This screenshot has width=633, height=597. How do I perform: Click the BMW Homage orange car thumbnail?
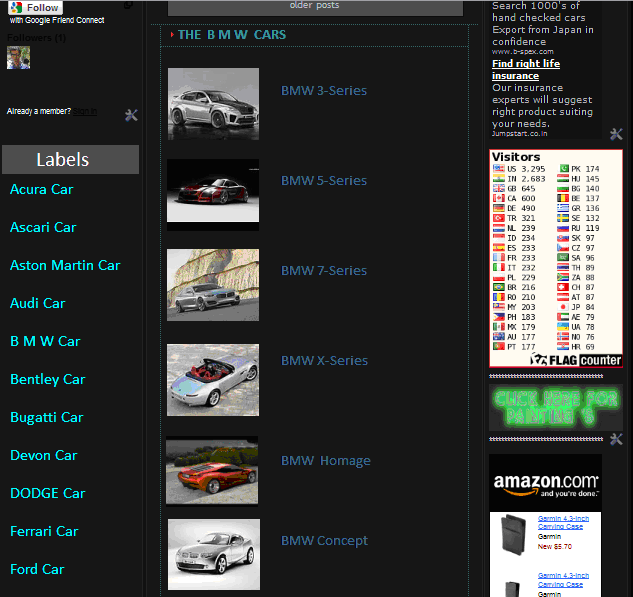212,471
